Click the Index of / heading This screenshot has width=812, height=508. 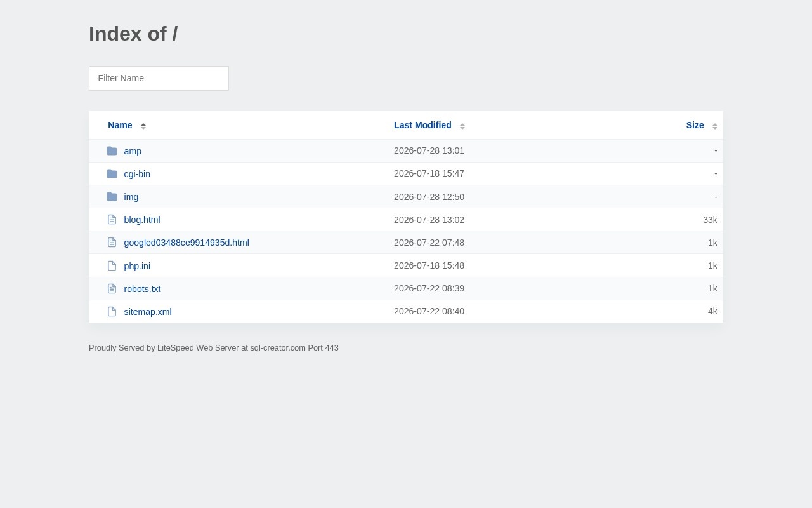coord(133,34)
